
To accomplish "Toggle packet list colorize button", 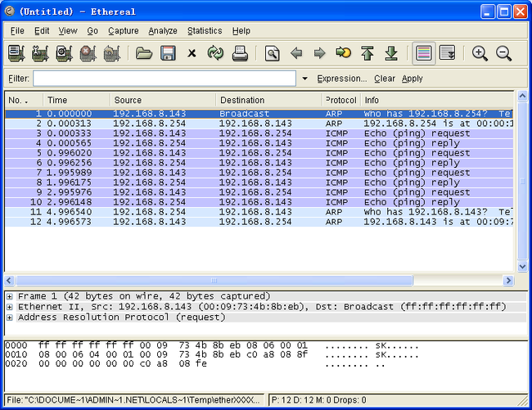I will click(x=423, y=53).
